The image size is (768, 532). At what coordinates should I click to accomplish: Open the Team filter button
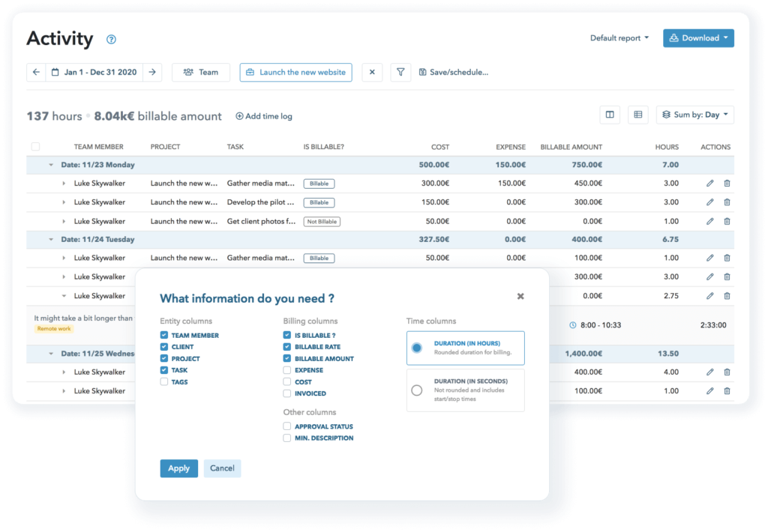coord(201,73)
